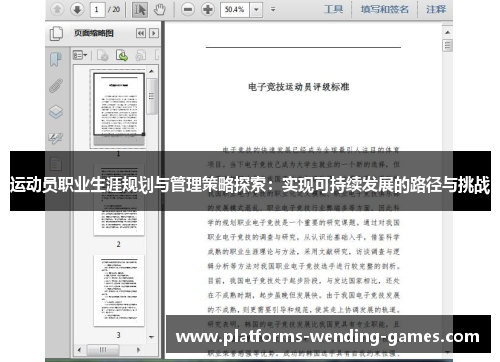Open the Layers sidebar icon
Image resolution: width=500 pixels, height=362 pixels.
point(56,112)
